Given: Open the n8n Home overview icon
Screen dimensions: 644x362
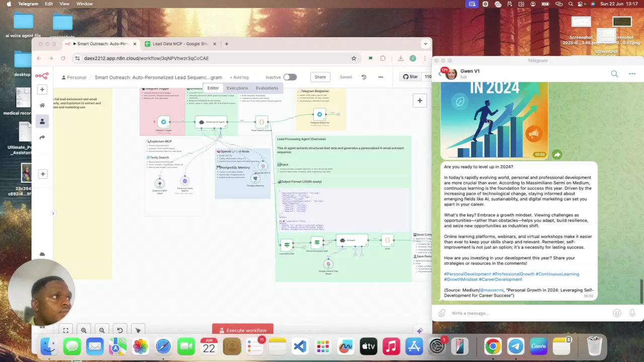Looking at the screenshot, I should [42, 105].
